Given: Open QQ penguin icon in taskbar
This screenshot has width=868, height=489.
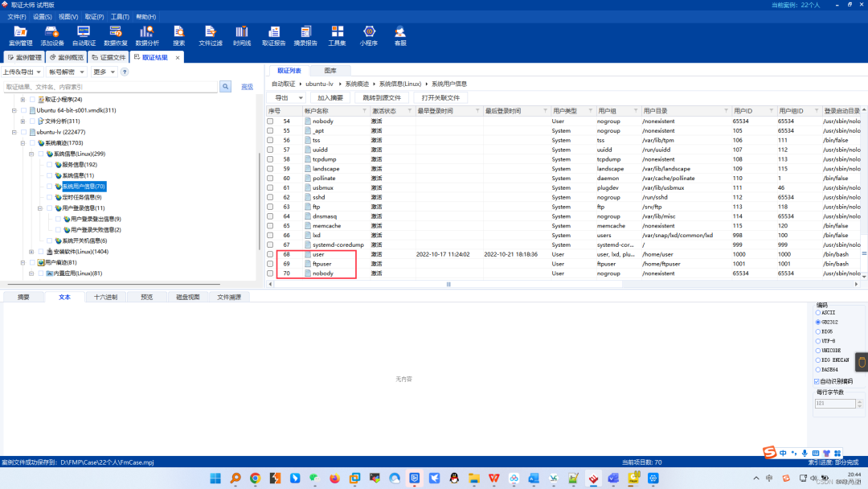Looking at the screenshot, I should [454, 479].
